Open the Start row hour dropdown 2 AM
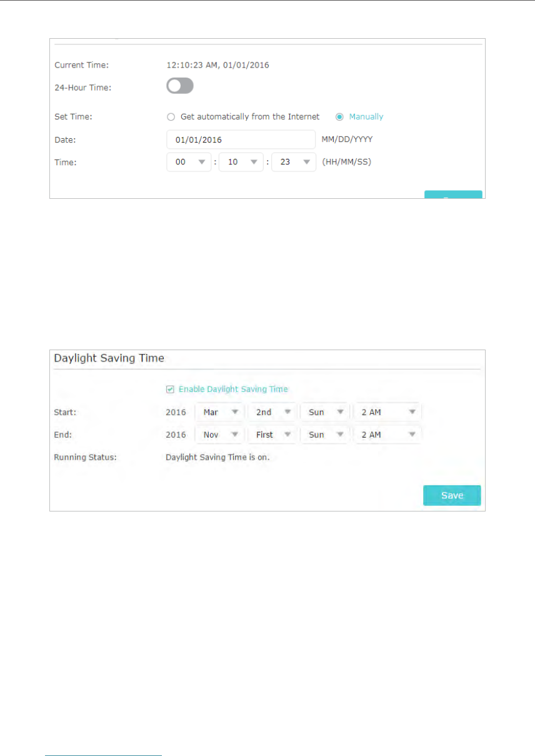This screenshot has height=756, width=535. pyautogui.click(x=387, y=412)
